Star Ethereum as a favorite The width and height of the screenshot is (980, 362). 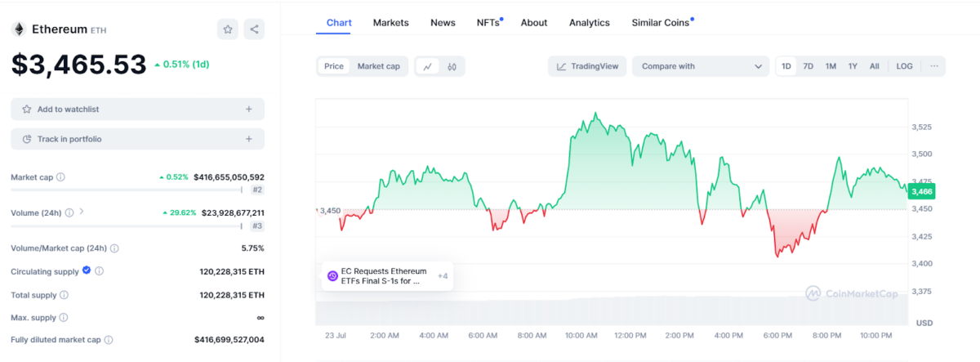click(x=228, y=29)
